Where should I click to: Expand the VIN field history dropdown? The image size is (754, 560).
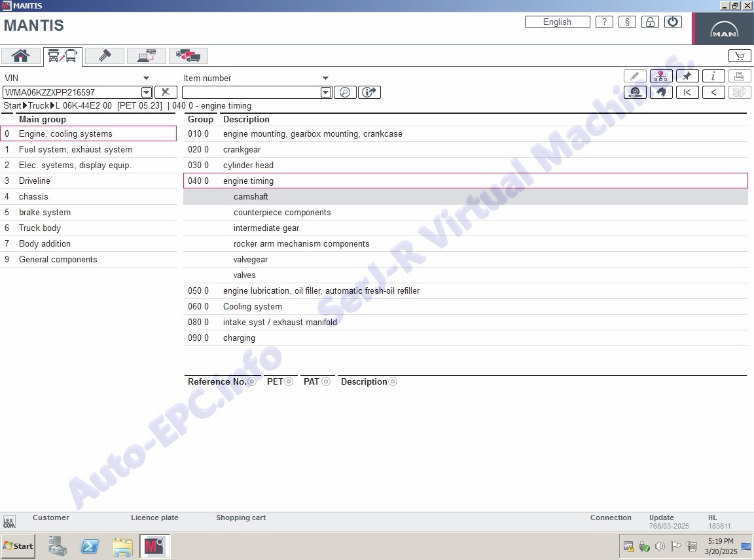147,92
